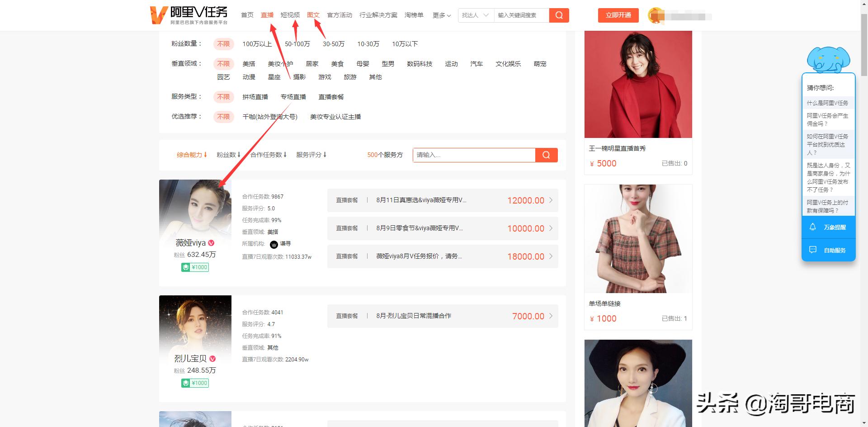The height and width of the screenshot is (427, 868).
Task: Click the 阿里V任务 logo
Action: coord(189,15)
